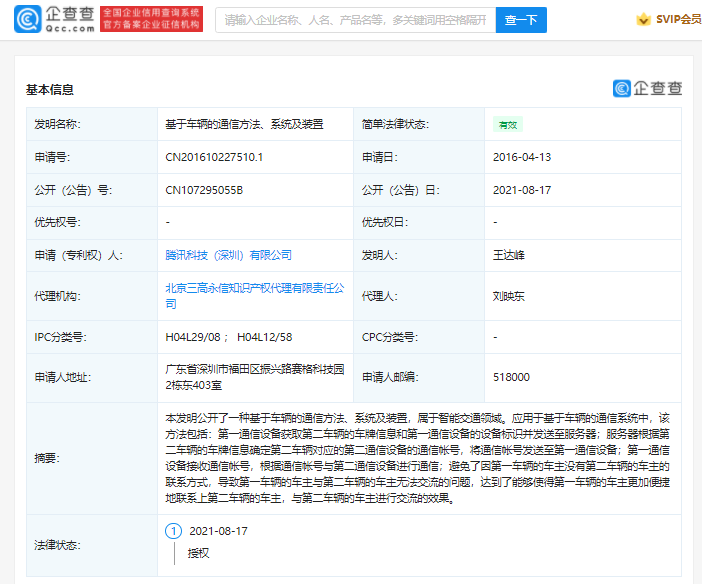Viewport: 702px width, 584px height.
Task: Click invention title 基于车辆的通信方法、系统及装置
Action: 244,124
